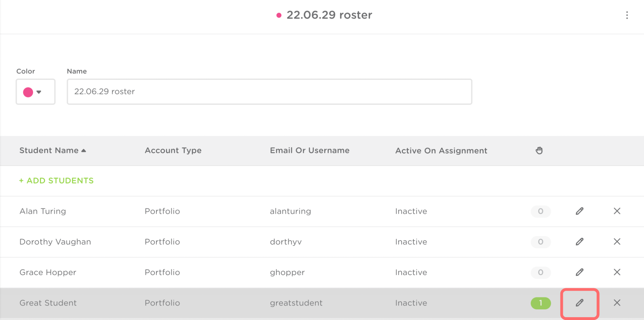Edit Dorothy Vaughan with the pencil icon
Viewport: 644px width, 320px height.
[x=580, y=241]
